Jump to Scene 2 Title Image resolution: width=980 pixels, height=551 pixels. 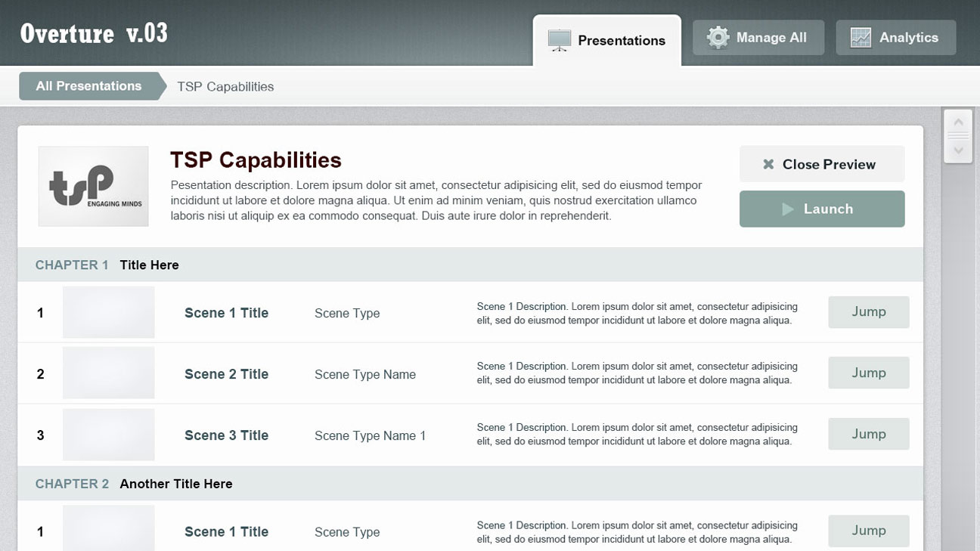[868, 373]
